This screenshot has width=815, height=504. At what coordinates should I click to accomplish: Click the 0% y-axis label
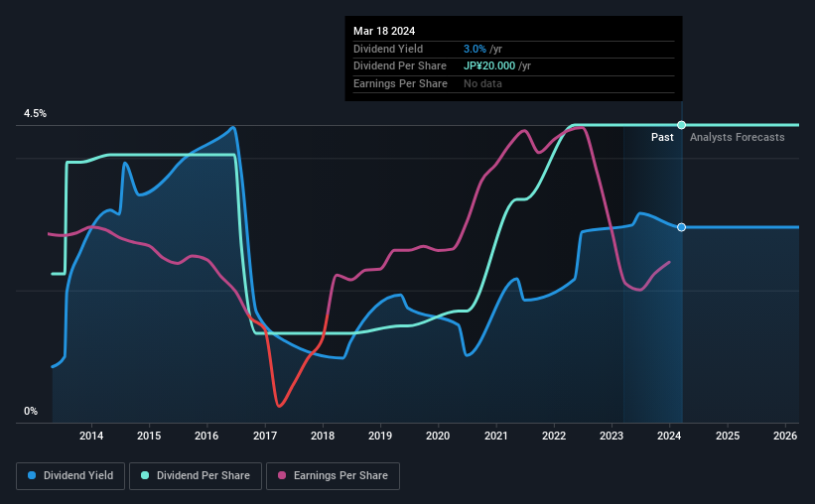(31, 411)
